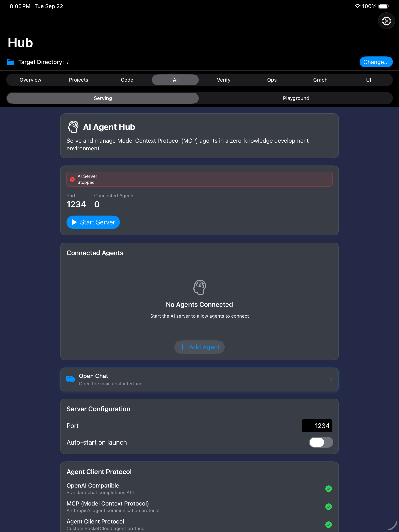Select the Serving segment

[103, 98]
